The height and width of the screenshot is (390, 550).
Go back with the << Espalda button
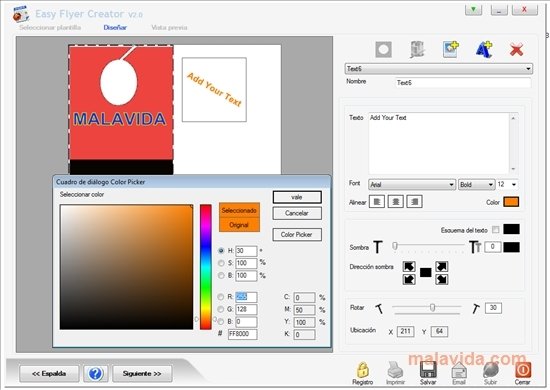49,374
